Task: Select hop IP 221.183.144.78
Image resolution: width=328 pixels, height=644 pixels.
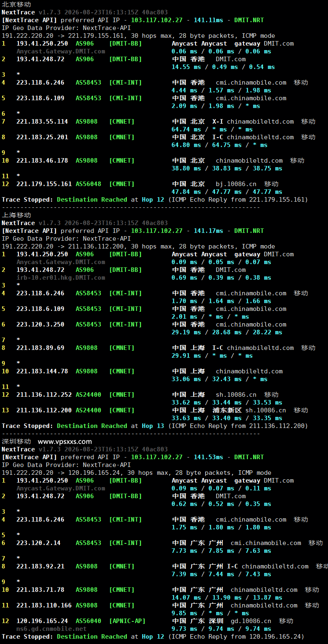Action: tap(42, 371)
